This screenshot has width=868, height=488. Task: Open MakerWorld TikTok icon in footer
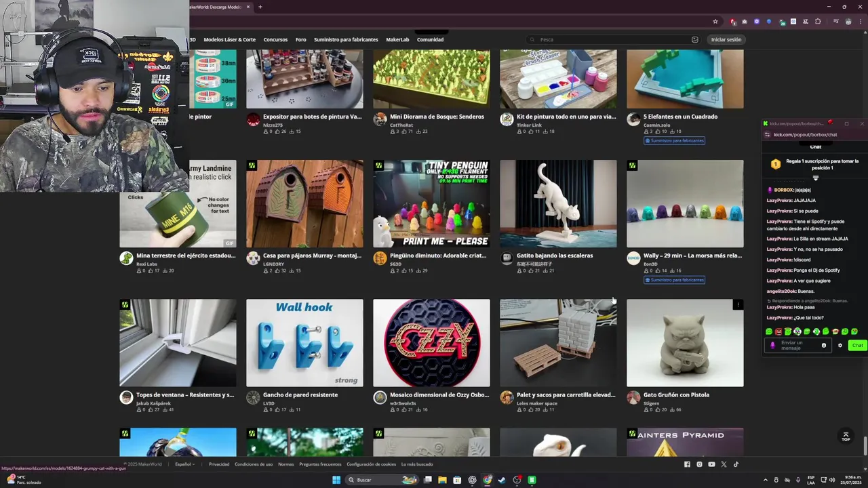click(736, 464)
